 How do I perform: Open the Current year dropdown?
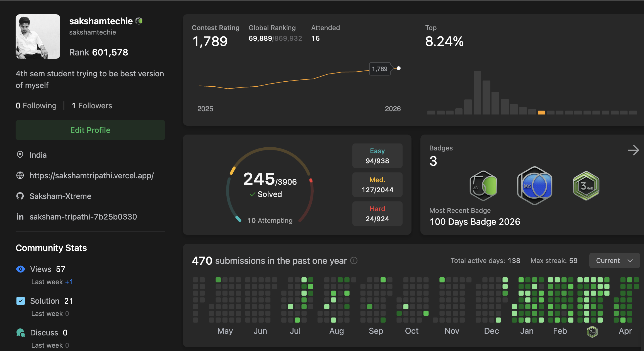[614, 261]
